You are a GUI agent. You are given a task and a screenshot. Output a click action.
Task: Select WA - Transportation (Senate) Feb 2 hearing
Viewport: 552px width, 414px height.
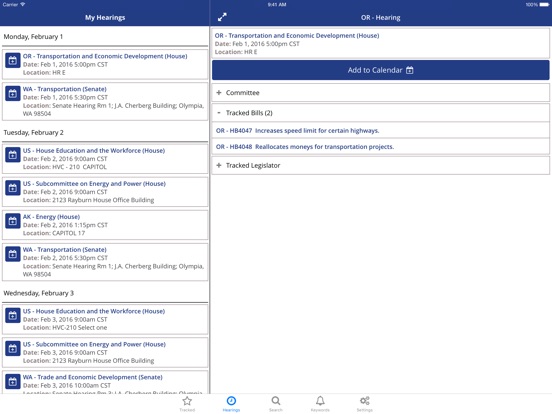(105, 262)
